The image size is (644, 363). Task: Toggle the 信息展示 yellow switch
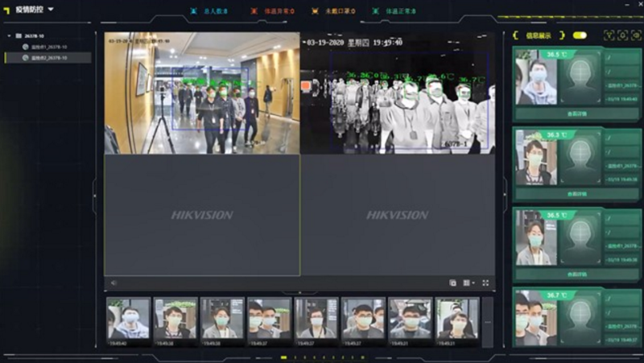point(579,35)
